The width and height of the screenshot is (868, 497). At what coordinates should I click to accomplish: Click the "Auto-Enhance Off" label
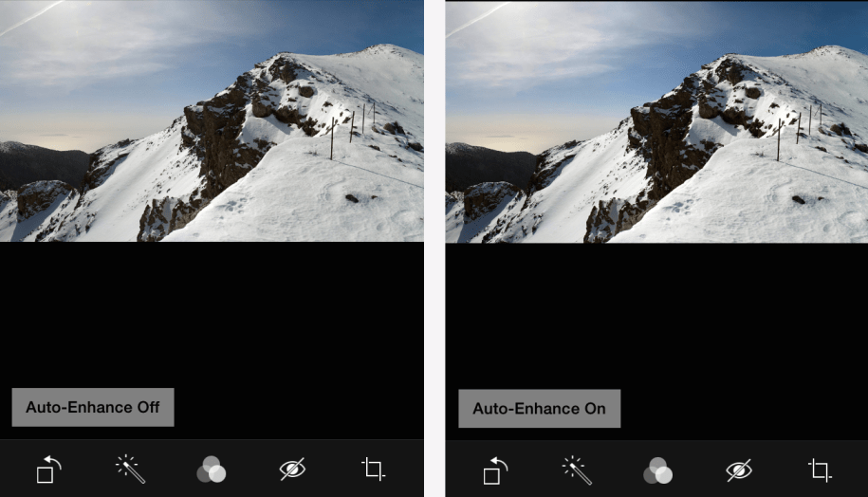93,408
